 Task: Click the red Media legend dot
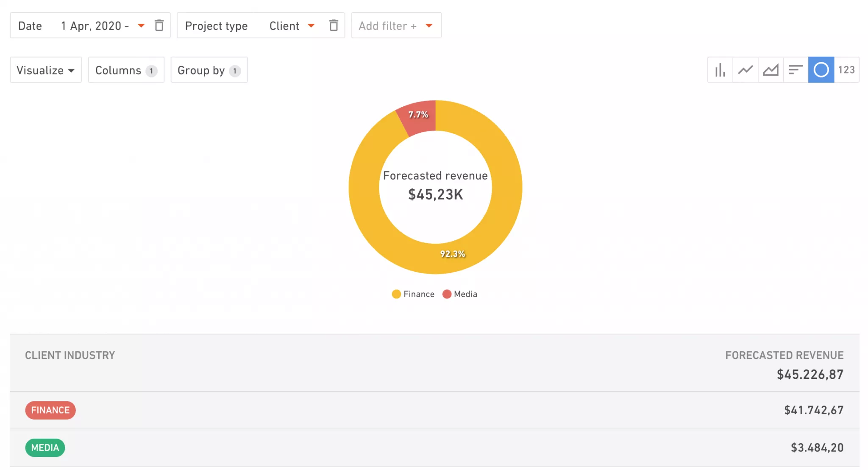tap(447, 294)
